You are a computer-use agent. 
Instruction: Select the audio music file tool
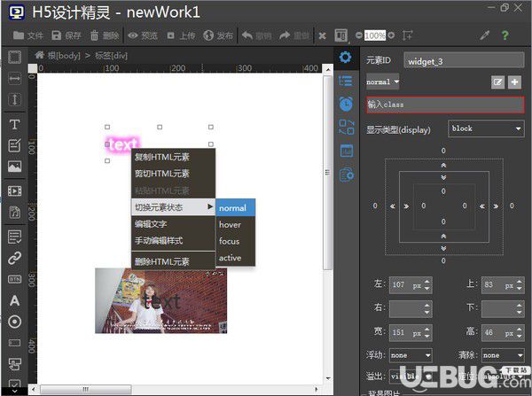click(x=14, y=213)
